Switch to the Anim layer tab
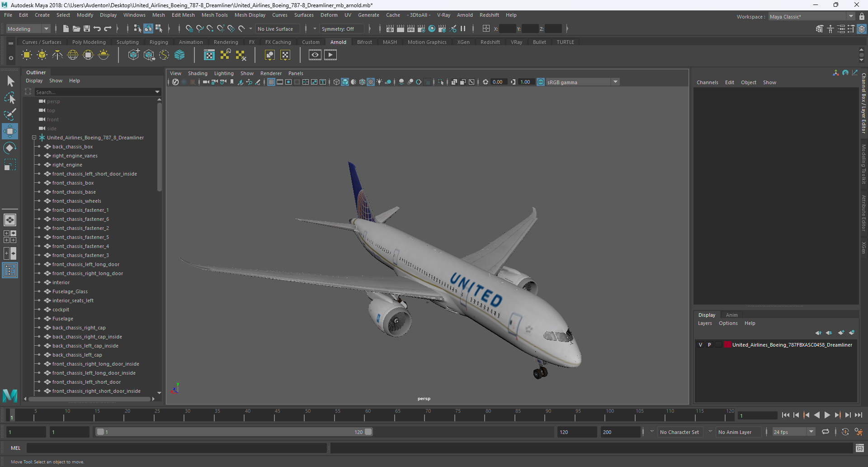 (731, 315)
